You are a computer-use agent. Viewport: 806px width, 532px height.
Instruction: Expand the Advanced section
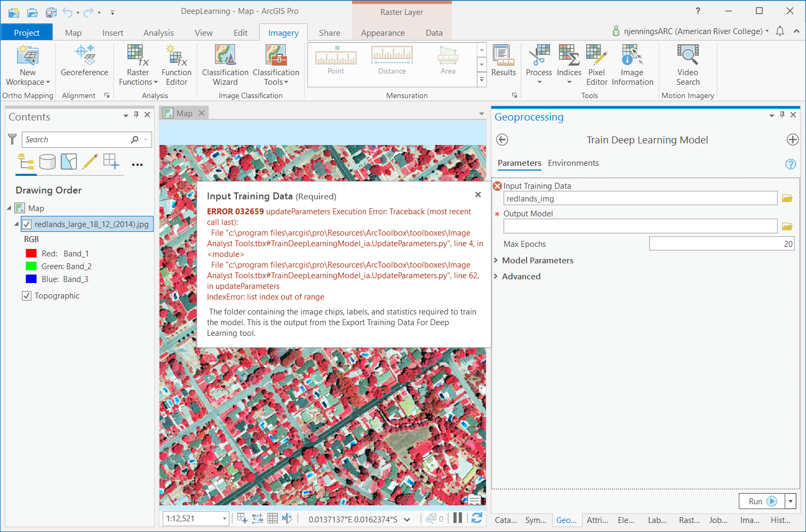496,276
